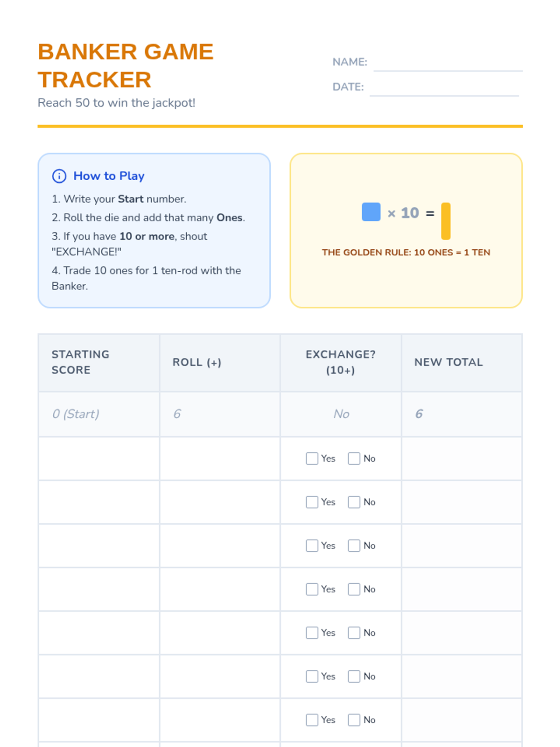The image size is (560, 747).
Task: Click the example New Total cell showing 6
Action: 419,414
